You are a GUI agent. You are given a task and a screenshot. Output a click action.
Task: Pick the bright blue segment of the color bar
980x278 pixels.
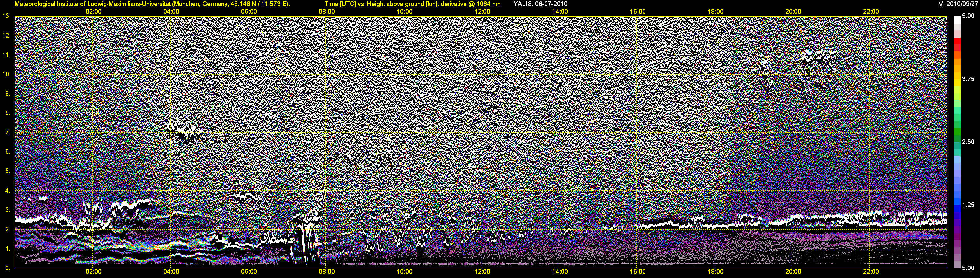(x=957, y=202)
